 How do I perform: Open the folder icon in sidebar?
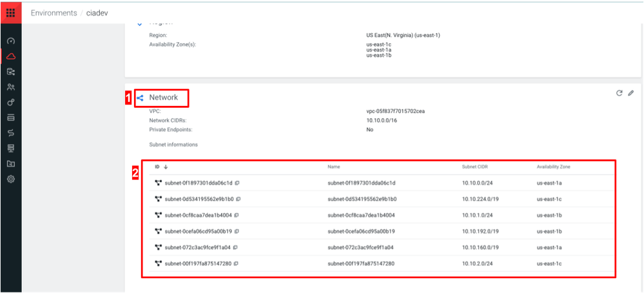point(11,164)
